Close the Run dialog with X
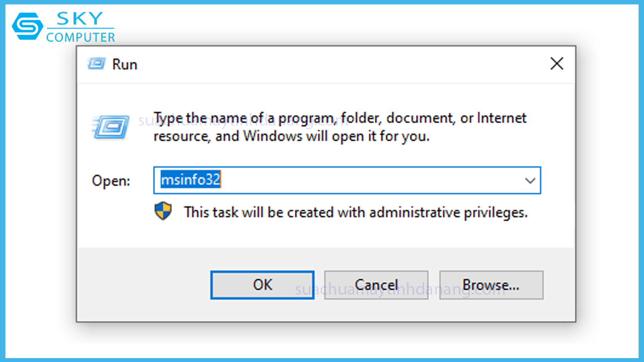The height and width of the screenshot is (362, 644). tap(556, 64)
